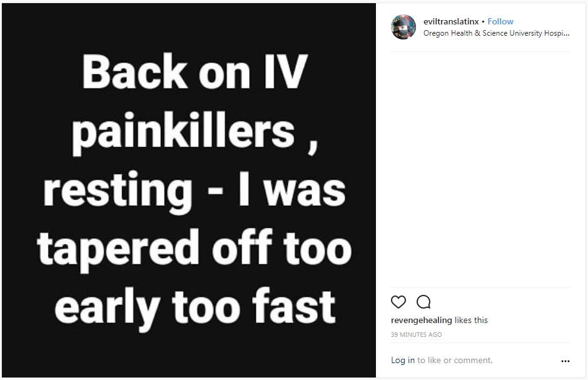Screen dimensions: 588x380
Task: Click the 'to like or comment' text
Action: (x=455, y=360)
